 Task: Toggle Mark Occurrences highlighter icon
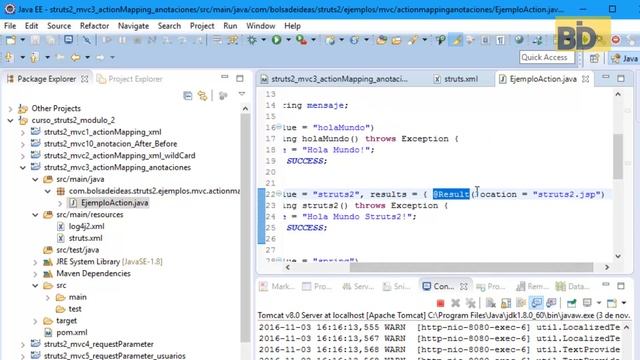coord(457,40)
